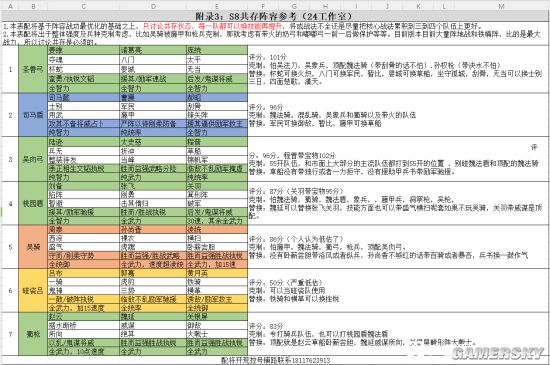Select the cell 击其惰归

pos(153,204)
